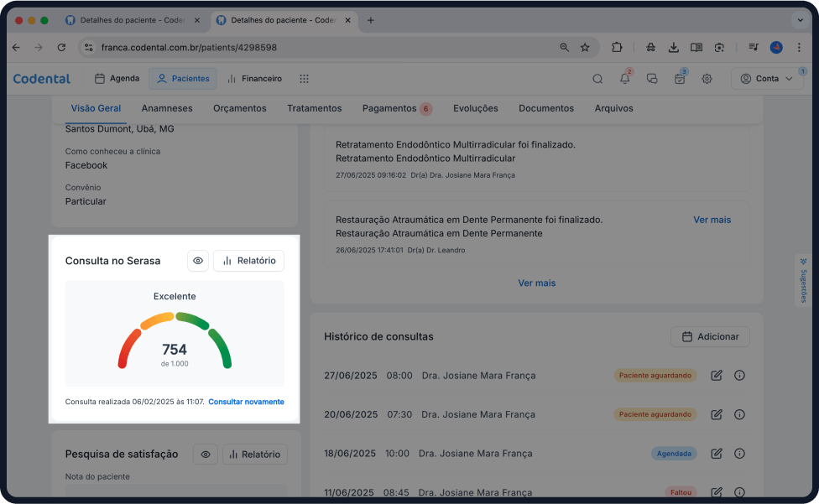Image resolution: width=819 pixels, height=504 pixels.
Task: Open the apps grid menu icon
Action: pos(304,79)
